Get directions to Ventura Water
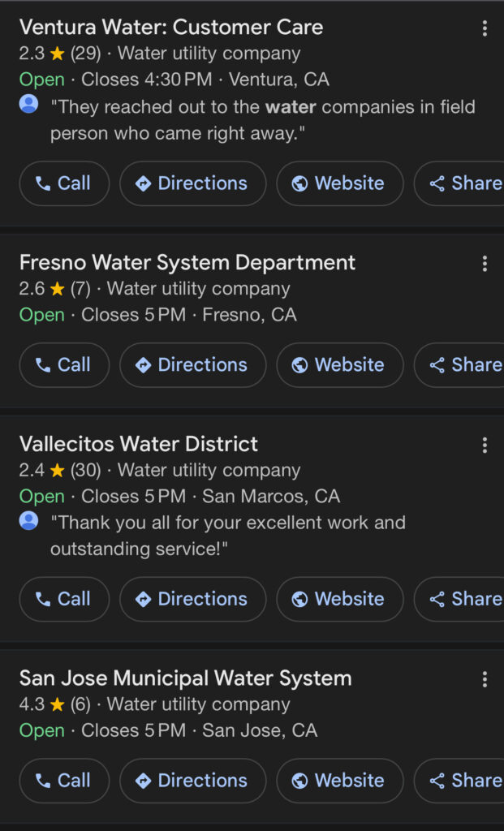Screen dimensions: 504x831 click(x=192, y=183)
